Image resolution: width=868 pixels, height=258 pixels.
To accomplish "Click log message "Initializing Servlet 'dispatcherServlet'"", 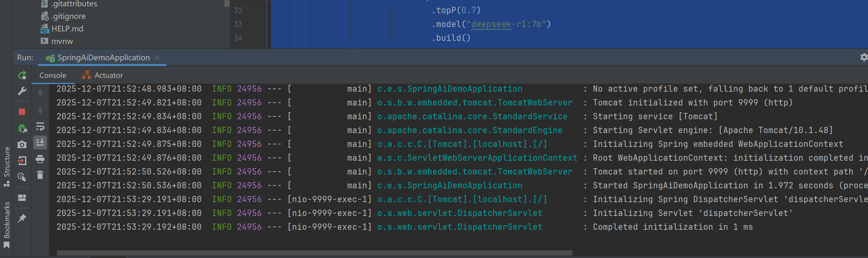I will pos(693,213).
